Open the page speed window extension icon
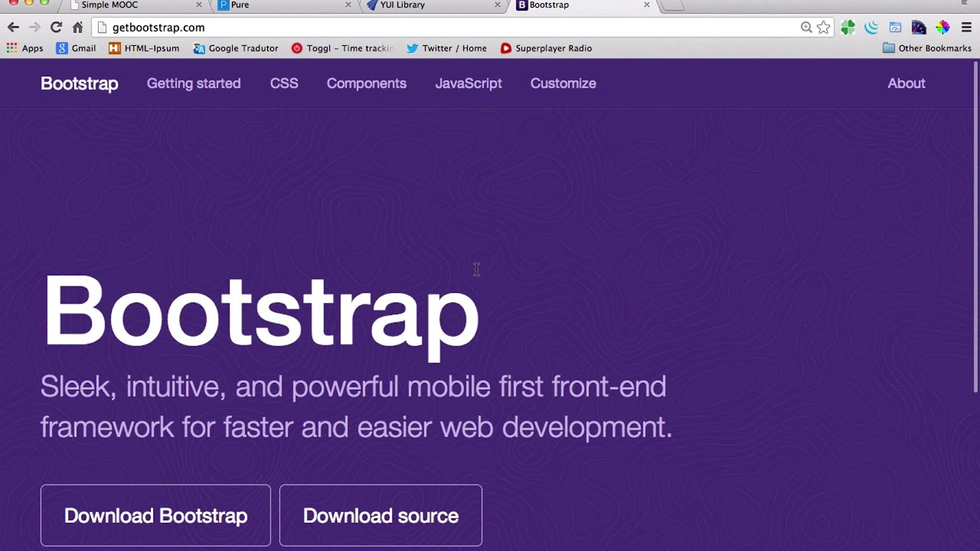 click(895, 28)
